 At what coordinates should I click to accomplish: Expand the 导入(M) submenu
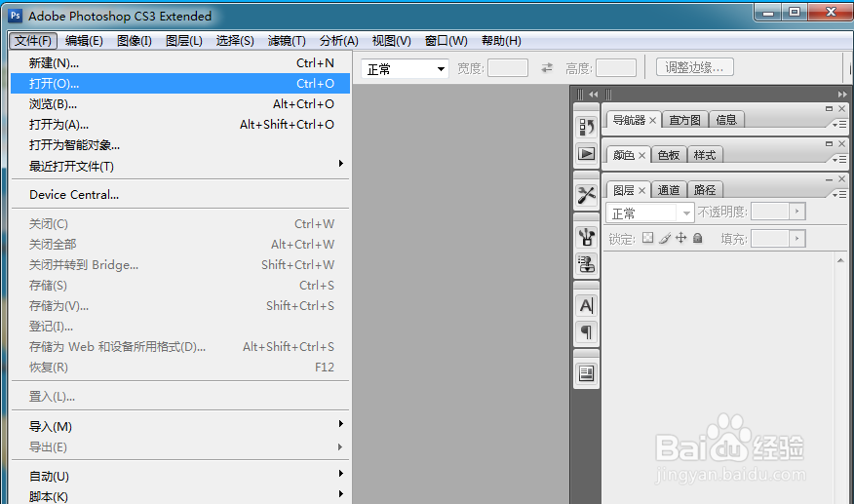click(179, 426)
